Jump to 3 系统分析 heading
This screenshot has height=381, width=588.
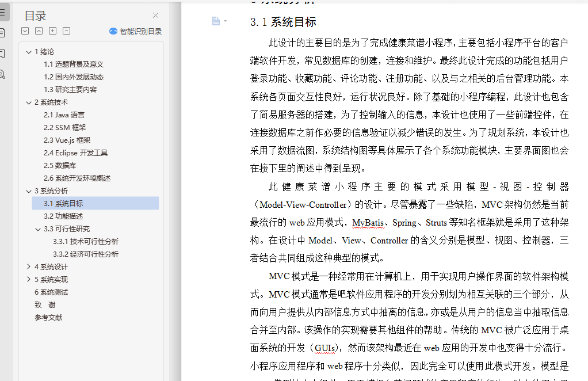pos(51,191)
